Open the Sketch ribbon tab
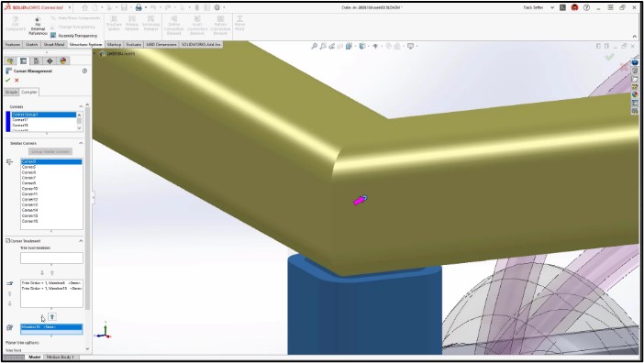The width and height of the screenshot is (644, 363). pos(31,44)
